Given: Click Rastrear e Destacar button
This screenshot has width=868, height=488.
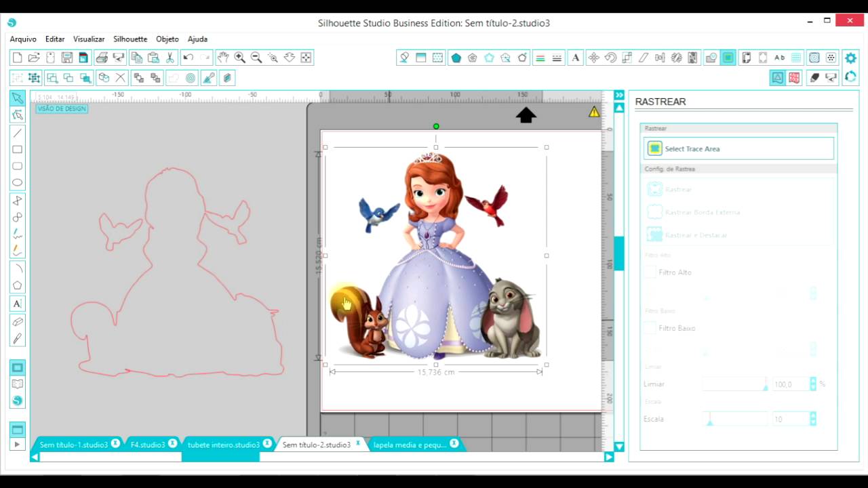Looking at the screenshot, I should coord(738,235).
